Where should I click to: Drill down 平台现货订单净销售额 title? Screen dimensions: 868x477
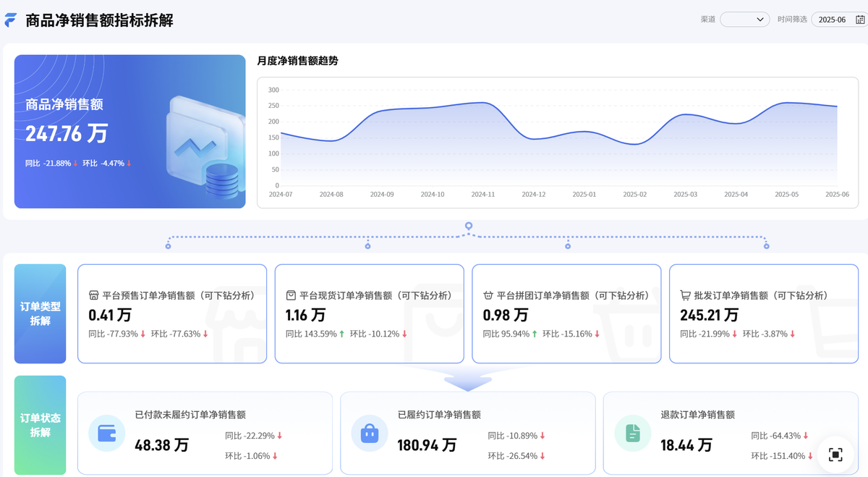pos(376,295)
